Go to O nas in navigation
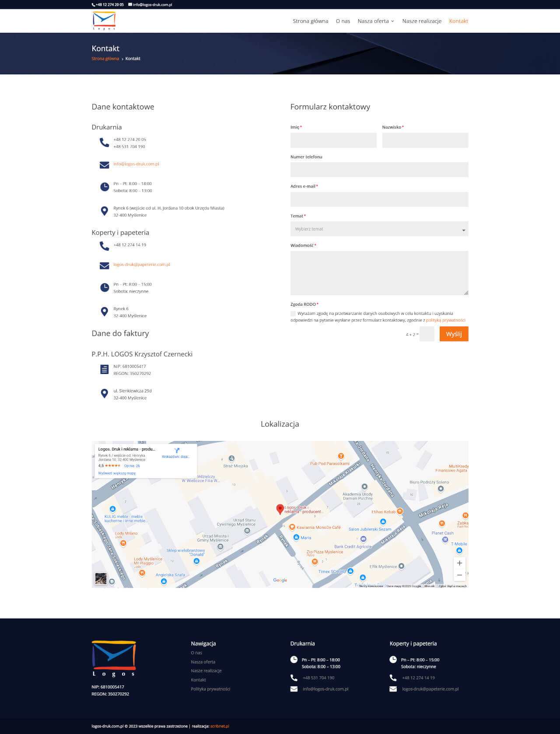The width and height of the screenshot is (560, 734). coord(343,21)
